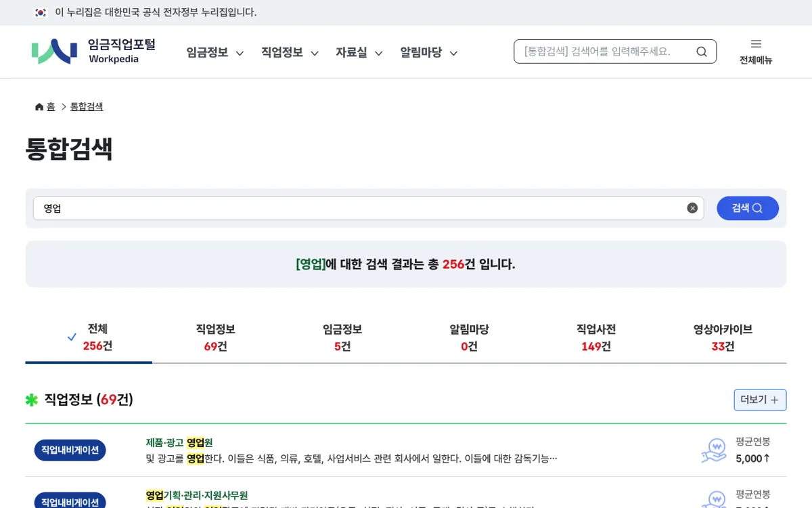Expand the 직업정보 navigation menu

coord(290,53)
